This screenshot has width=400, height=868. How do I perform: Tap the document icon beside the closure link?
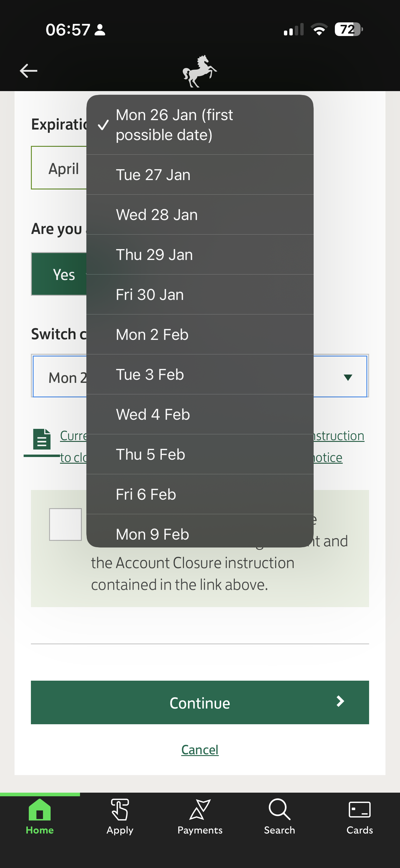(42, 439)
